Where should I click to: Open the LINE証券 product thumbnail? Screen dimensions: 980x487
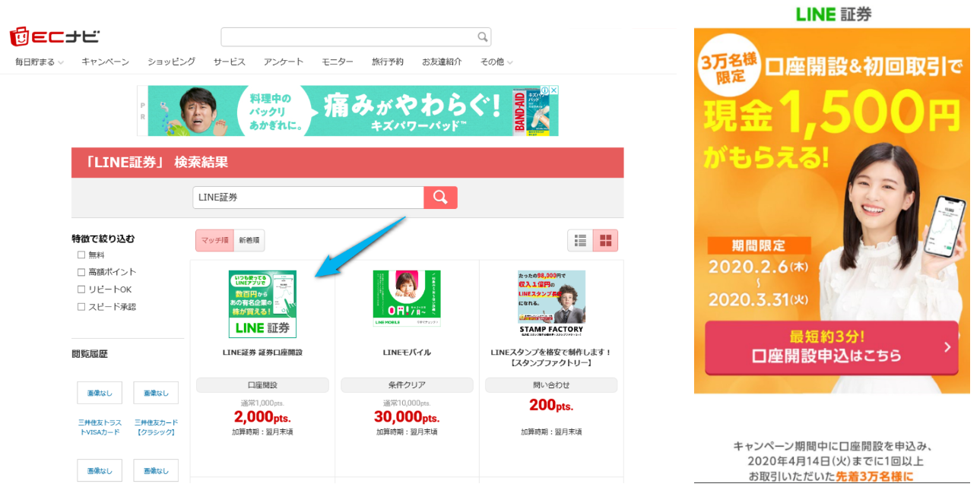(262, 304)
